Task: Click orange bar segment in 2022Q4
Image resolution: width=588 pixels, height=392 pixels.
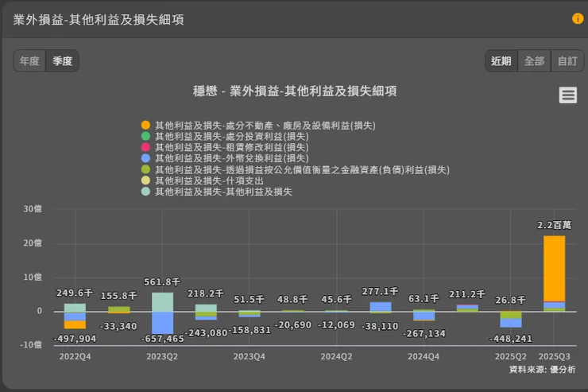Action: (x=75, y=324)
